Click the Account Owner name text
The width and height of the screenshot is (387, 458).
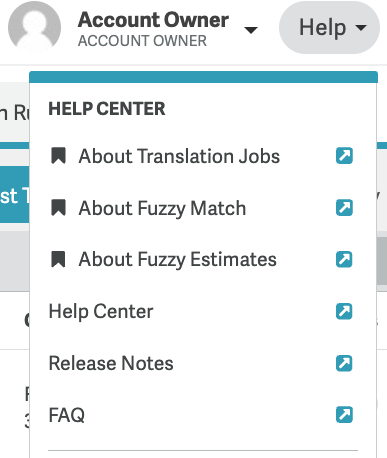[x=153, y=20]
